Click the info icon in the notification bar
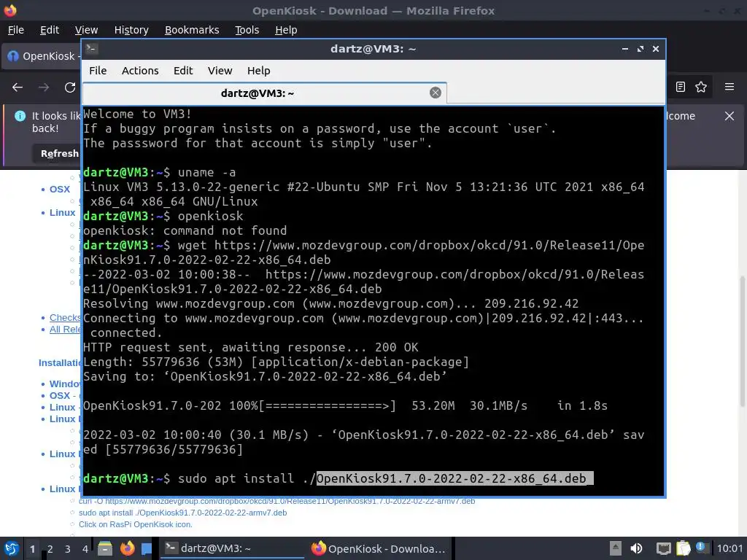Image resolution: width=747 pixels, height=560 pixels. click(x=20, y=116)
